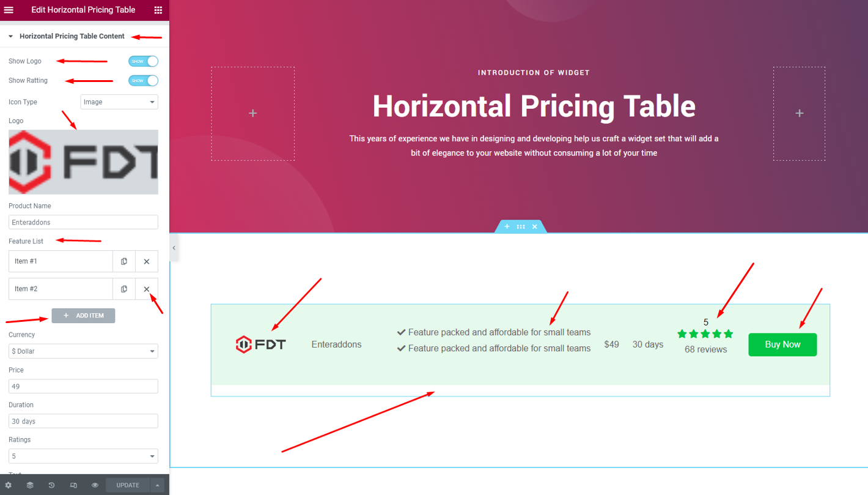Open the Icon Type dropdown
This screenshot has height=495, width=868.
tap(119, 102)
